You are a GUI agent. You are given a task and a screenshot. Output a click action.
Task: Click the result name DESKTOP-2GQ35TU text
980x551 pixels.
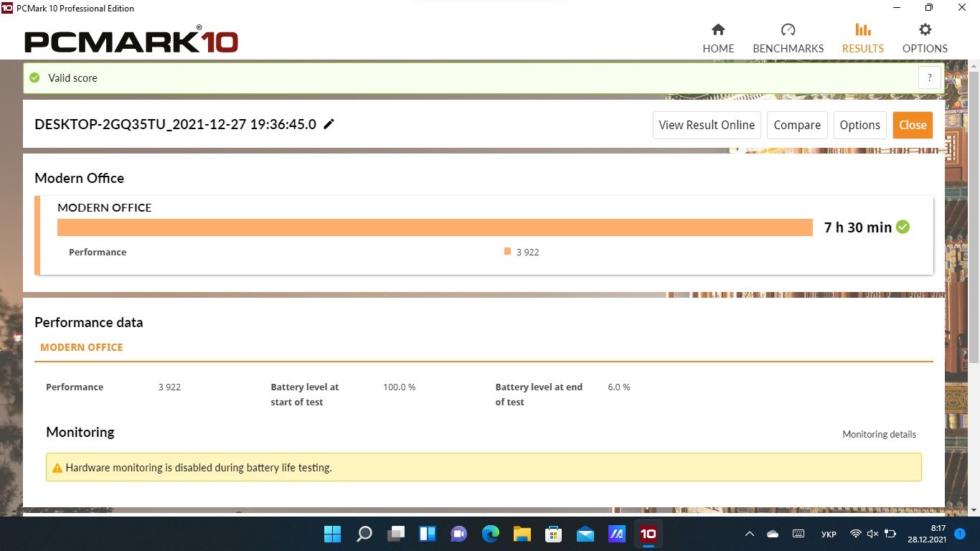click(175, 124)
